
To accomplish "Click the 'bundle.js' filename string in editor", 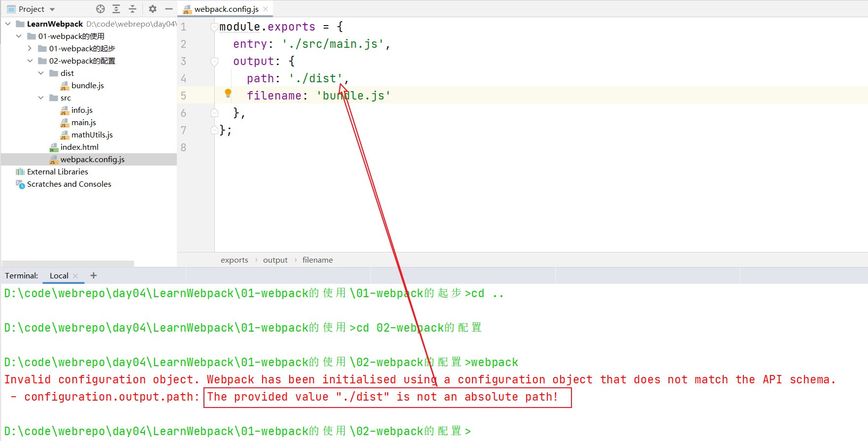I will (x=354, y=96).
